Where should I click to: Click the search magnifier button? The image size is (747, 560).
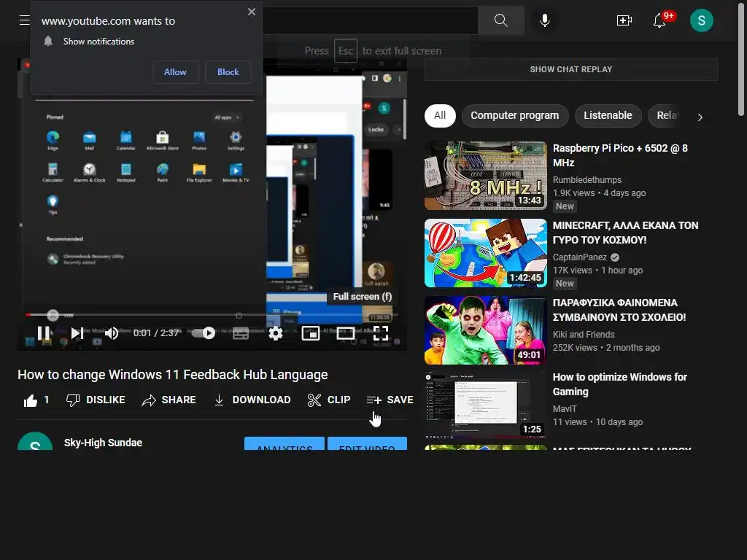pyautogui.click(x=500, y=20)
